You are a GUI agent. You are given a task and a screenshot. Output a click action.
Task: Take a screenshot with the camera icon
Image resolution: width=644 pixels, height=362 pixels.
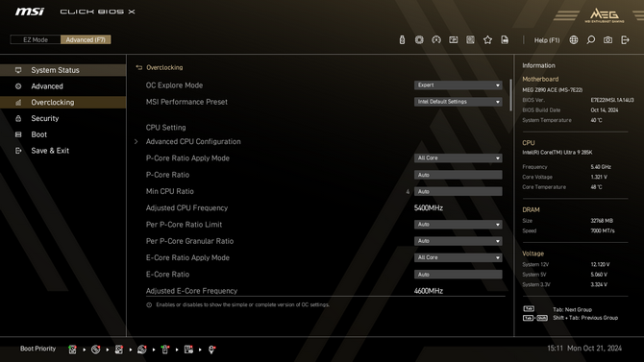607,39
